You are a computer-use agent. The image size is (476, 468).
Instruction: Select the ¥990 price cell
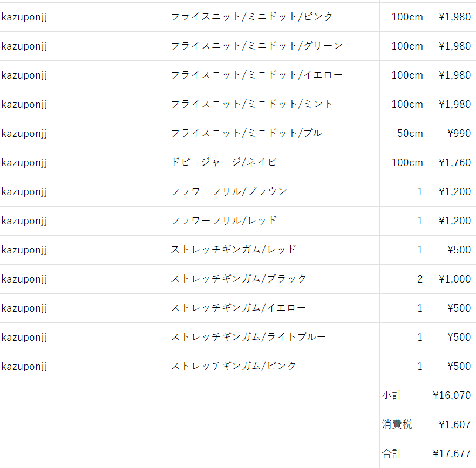click(x=451, y=134)
